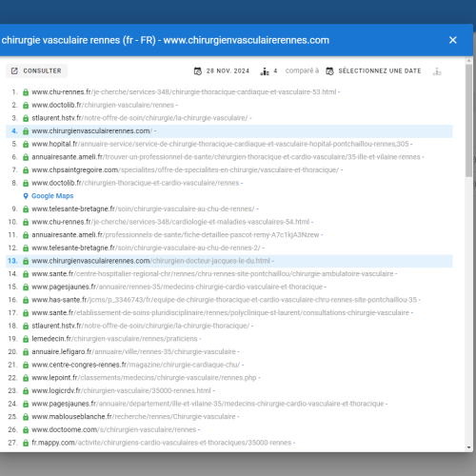
Task: Click lock icon for result 10 chu-rennes
Action: 26,222
